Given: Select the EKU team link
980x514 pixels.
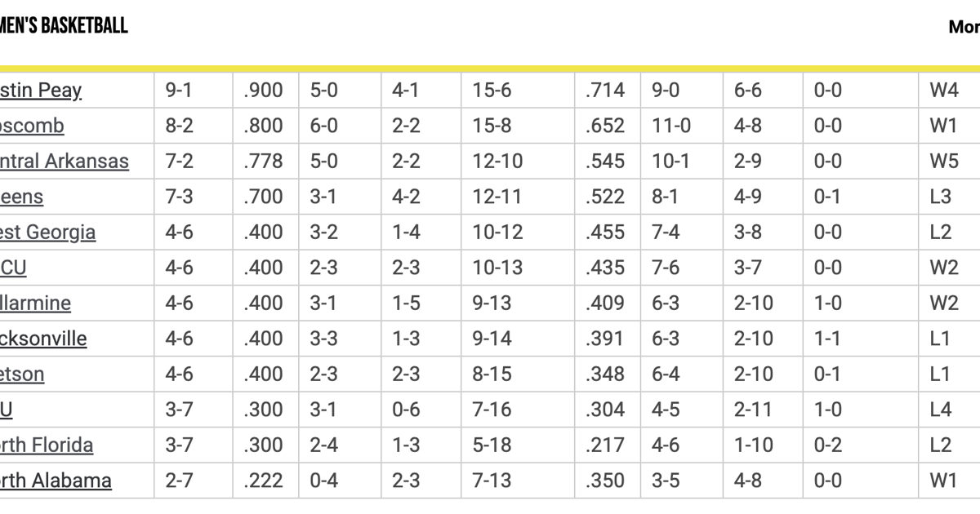Looking at the screenshot, I should (x=7, y=410).
